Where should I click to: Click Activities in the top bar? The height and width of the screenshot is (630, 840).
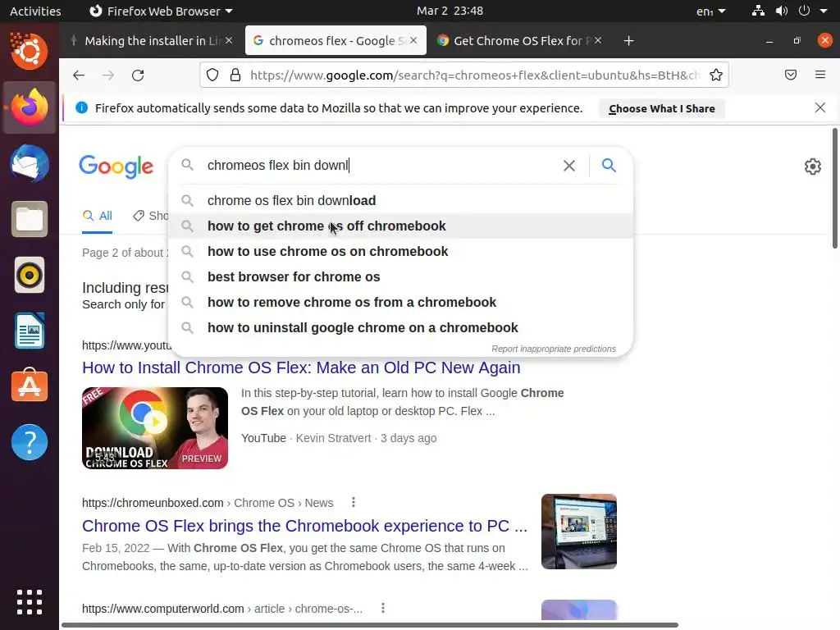click(x=35, y=11)
